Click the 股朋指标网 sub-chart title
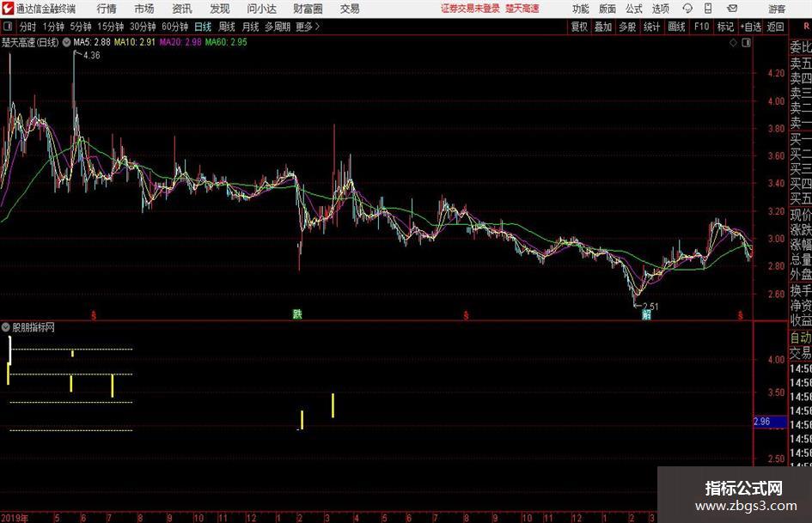 pyautogui.click(x=34, y=327)
